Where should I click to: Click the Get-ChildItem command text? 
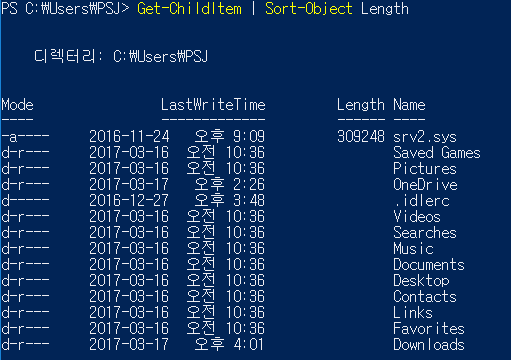coord(189,8)
